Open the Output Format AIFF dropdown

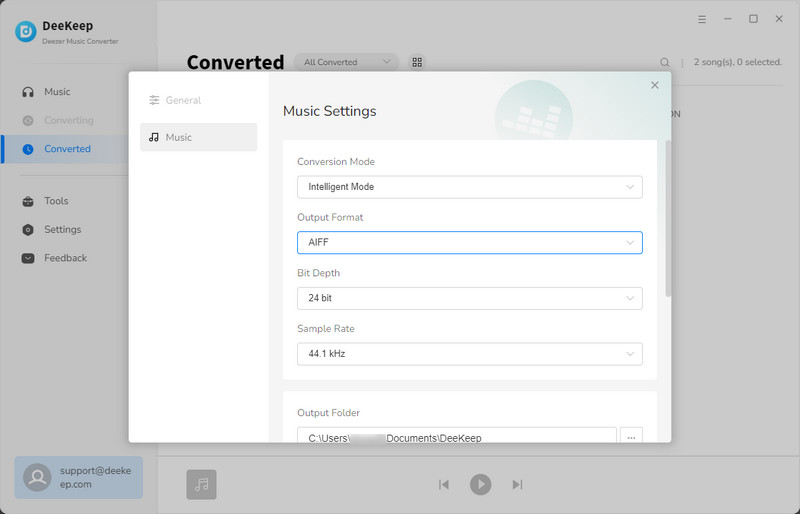click(469, 243)
